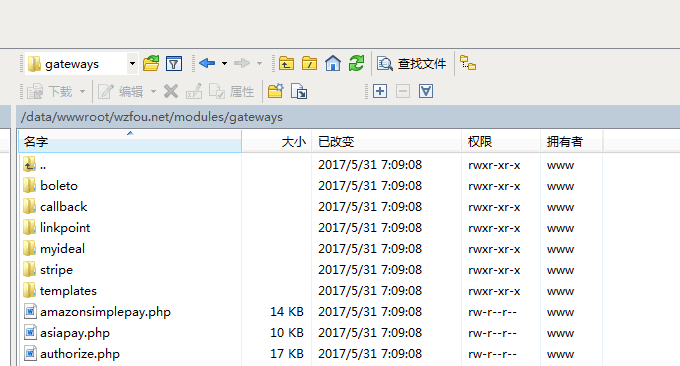This screenshot has height=366, width=680.
Task: Click the open directory folder icon
Action: click(151, 63)
